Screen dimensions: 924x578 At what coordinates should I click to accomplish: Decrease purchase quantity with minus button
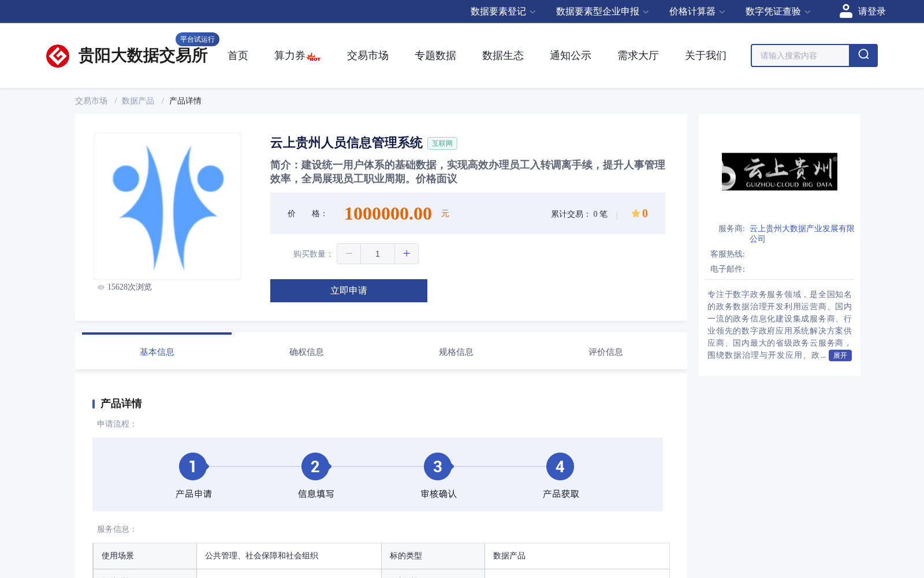pyautogui.click(x=349, y=254)
